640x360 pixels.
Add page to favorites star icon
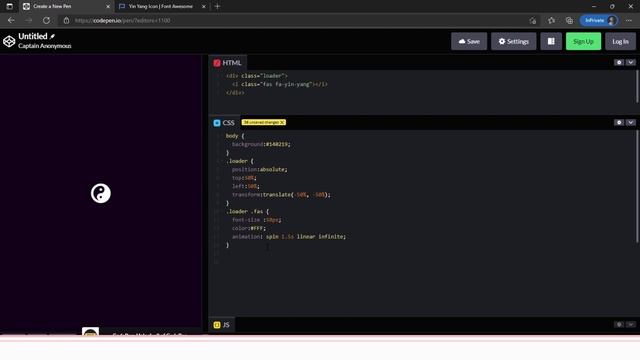point(551,20)
